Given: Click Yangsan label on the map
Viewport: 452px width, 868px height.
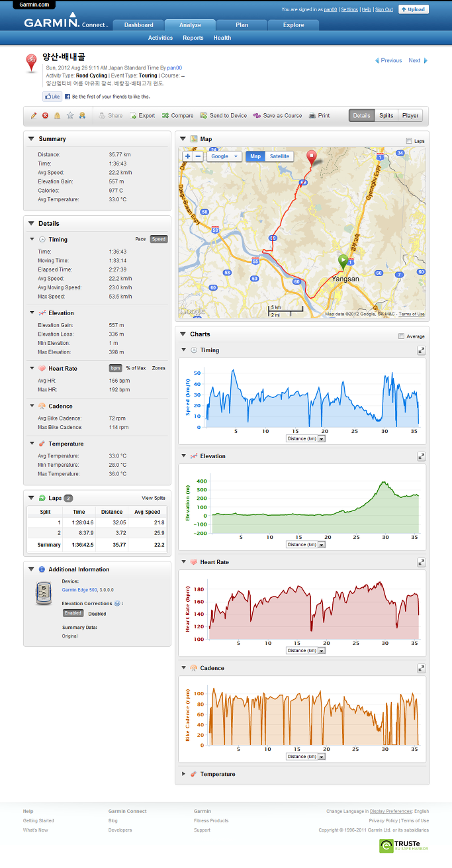Looking at the screenshot, I should (345, 279).
